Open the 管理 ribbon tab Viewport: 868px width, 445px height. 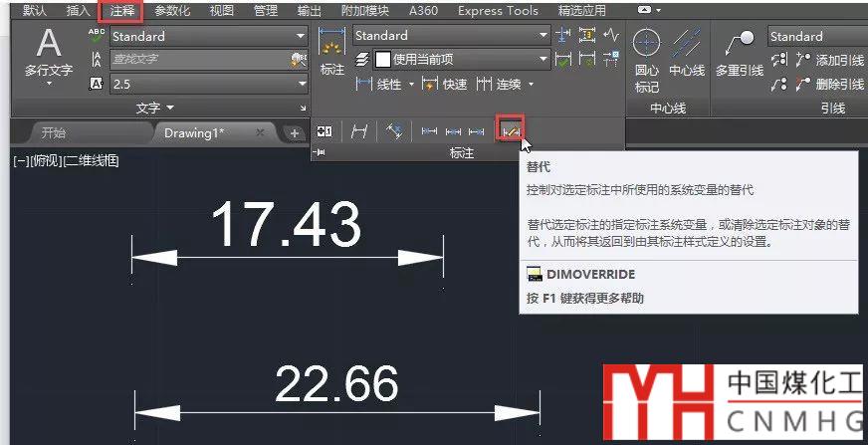pyautogui.click(x=265, y=11)
